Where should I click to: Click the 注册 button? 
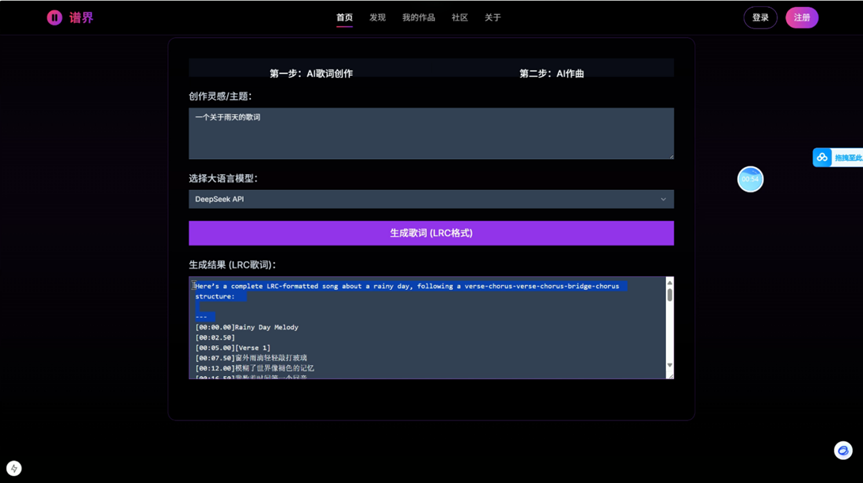802,18
